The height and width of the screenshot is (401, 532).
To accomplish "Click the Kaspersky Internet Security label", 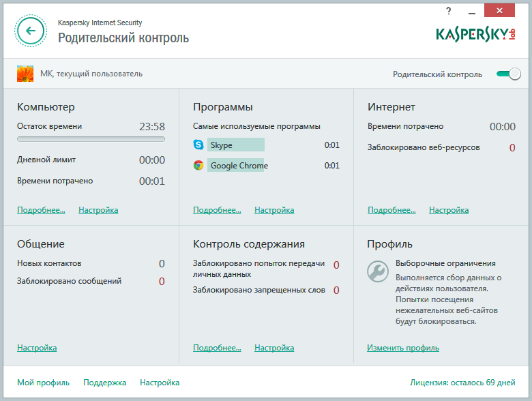I will [x=100, y=23].
